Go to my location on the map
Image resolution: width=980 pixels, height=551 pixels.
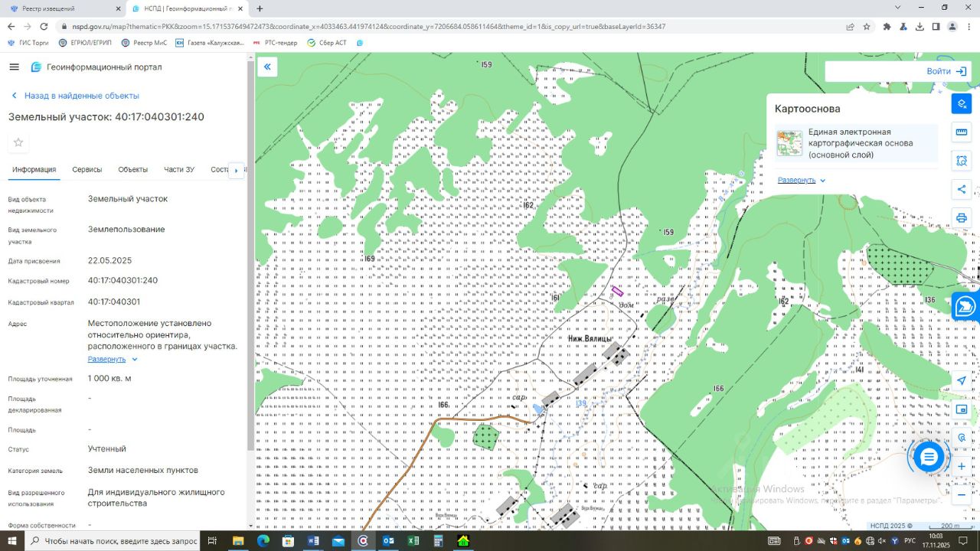point(962,381)
